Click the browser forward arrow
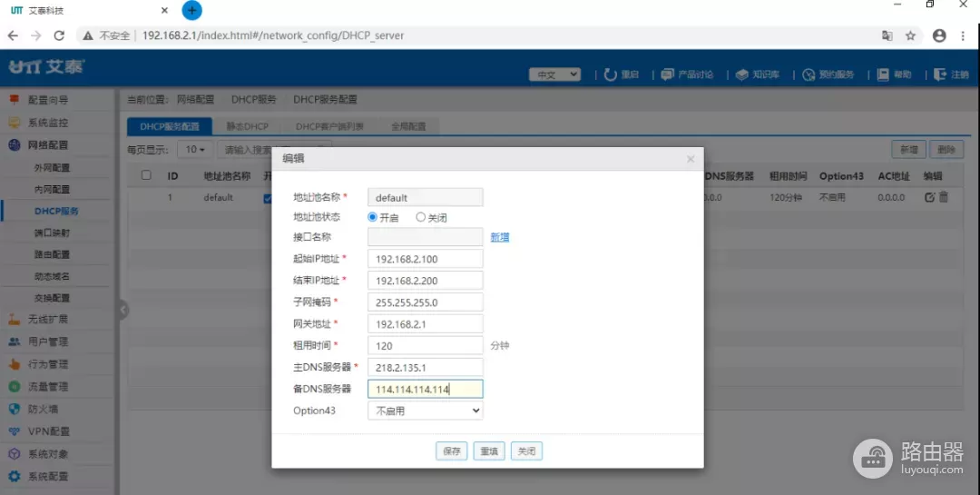The height and width of the screenshot is (495, 980). click(36, 35)
